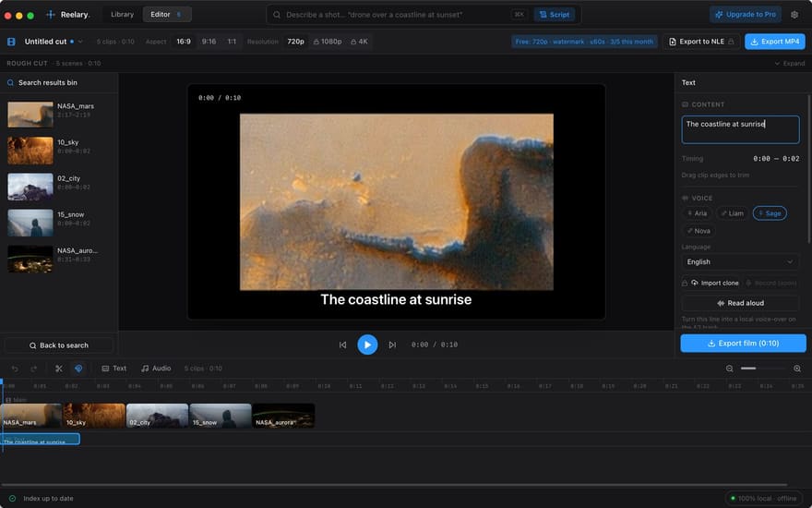
Task: Add a Text clip from timeline toolbar
Action: click(113, 369)
